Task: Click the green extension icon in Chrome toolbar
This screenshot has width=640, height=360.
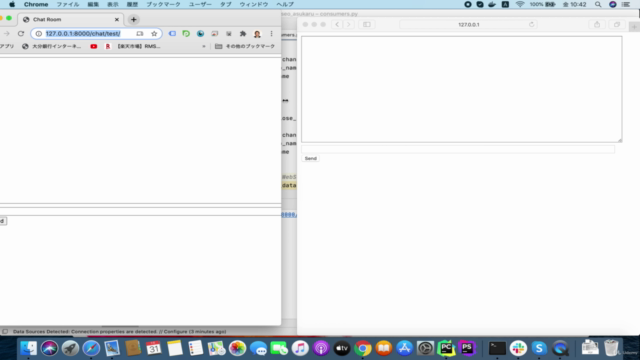Action: [186, 33]
